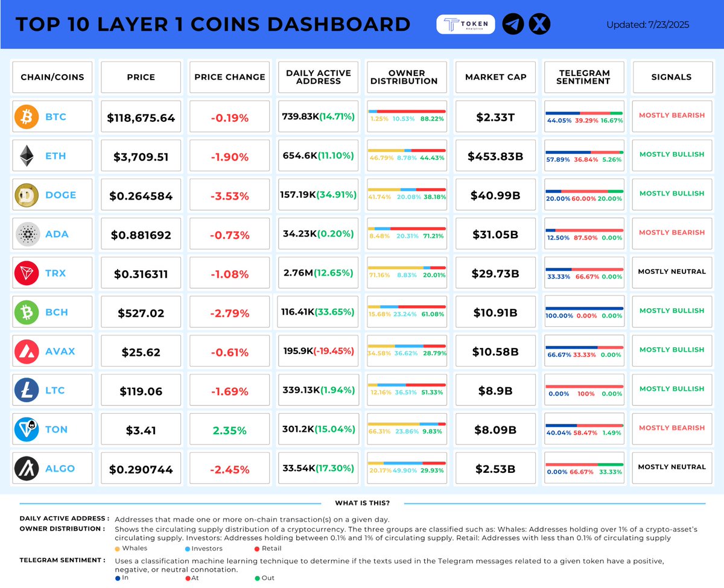Screen dimensions: 724x588
Task: Click the Avalanche AVAX coin icon
Action: click(x=26, y=352)
